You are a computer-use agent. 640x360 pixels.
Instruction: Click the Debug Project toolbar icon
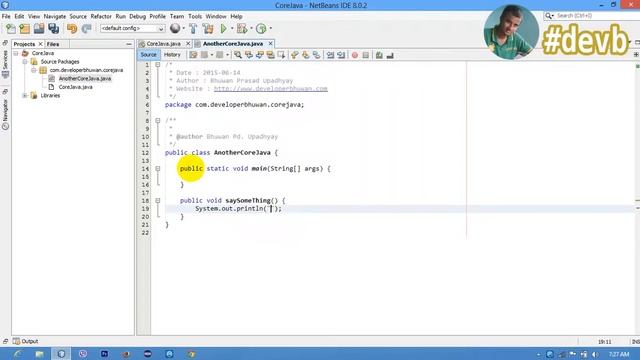(242, 28)
